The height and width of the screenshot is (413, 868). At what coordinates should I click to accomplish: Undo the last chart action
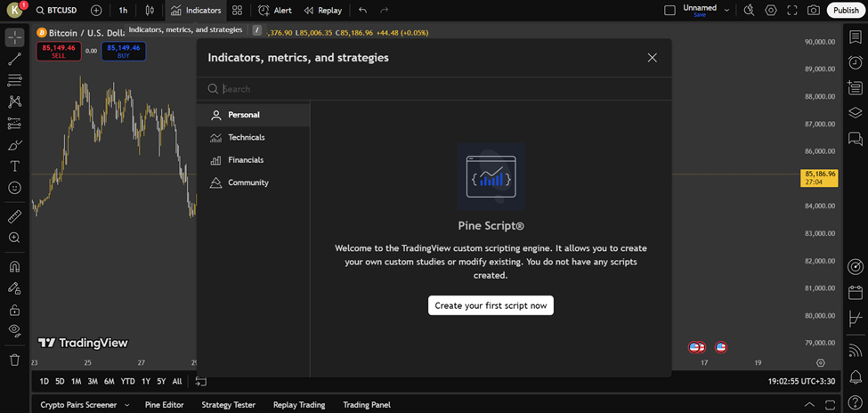coord(362,11)
